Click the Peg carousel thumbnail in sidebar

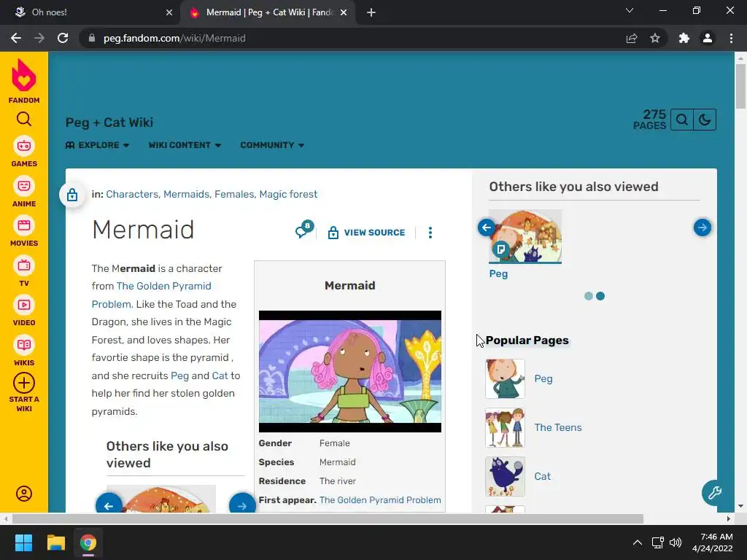tap(525, 236)
